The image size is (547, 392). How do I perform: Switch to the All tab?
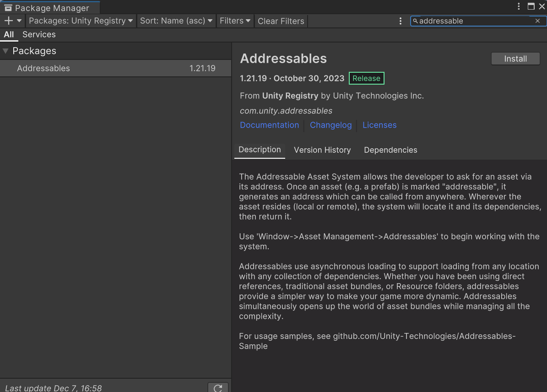(x=9, y=34)
